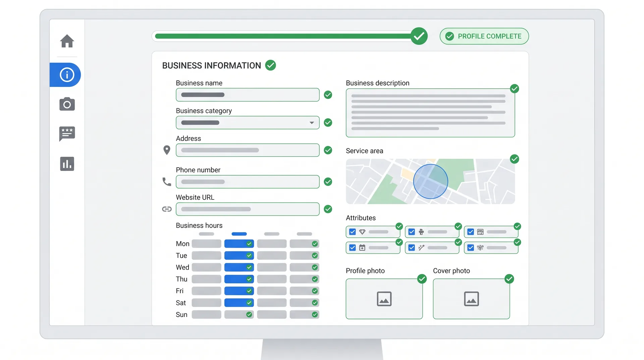Toggle the magic wand attribute checkbox
This screenshot has width=644, height=360.
(x=412, y=248)
